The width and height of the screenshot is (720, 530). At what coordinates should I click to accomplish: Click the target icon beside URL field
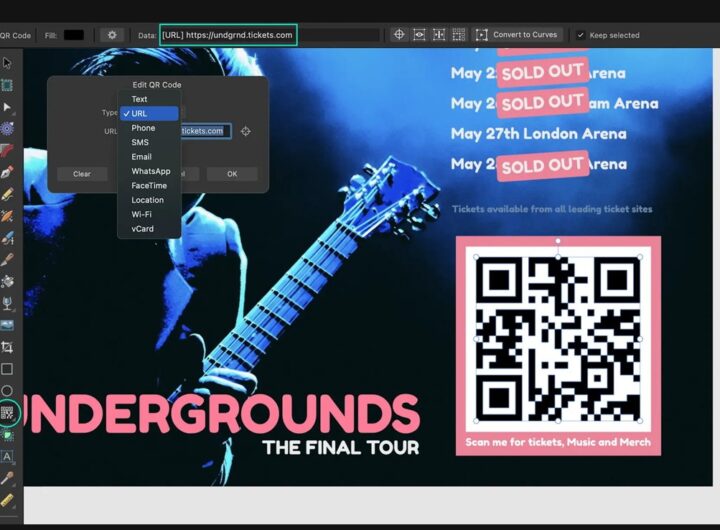point(245,131)
